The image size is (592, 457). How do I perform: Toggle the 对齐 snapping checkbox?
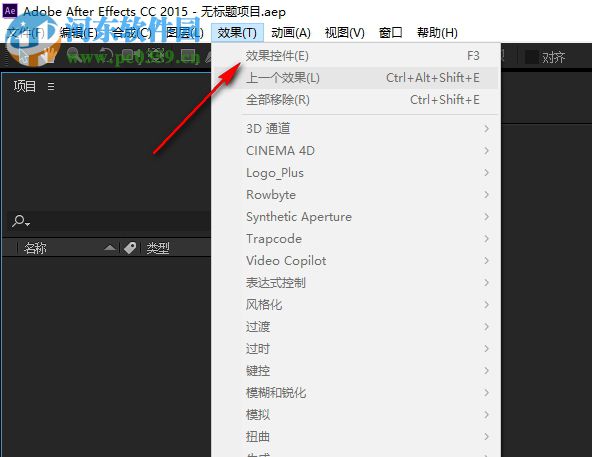[x=532, y=57]
